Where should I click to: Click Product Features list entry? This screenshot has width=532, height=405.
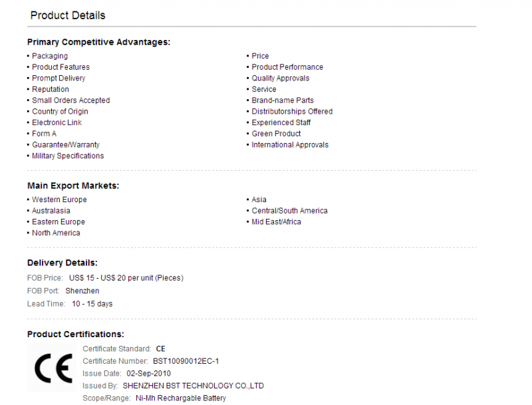(61, 67)
